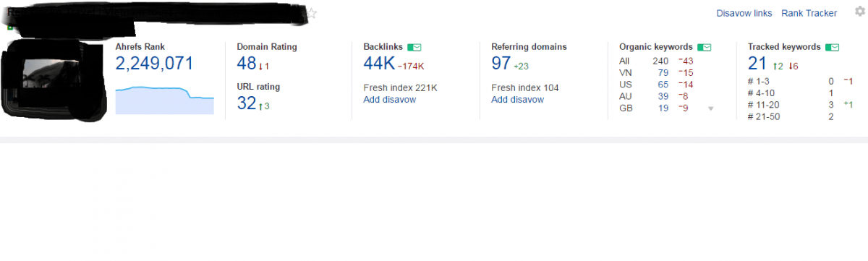Open the 97 referring domains count

(501, 64)
